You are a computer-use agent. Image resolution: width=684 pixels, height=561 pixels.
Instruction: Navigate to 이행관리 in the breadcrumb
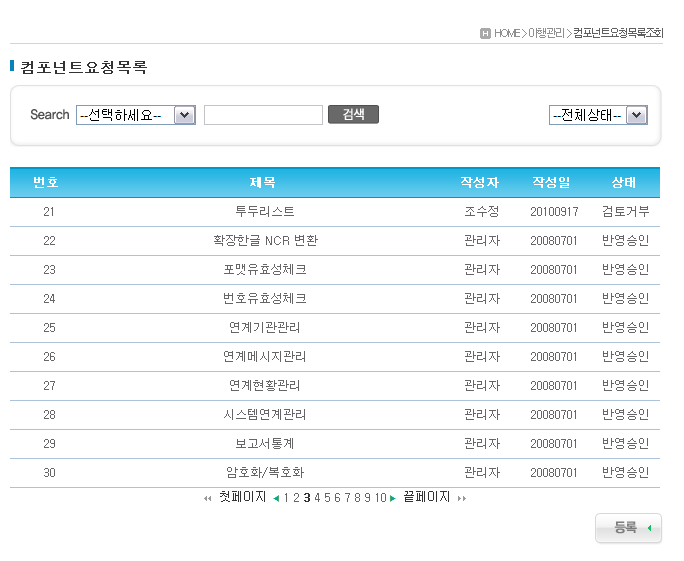coord(546,33)
